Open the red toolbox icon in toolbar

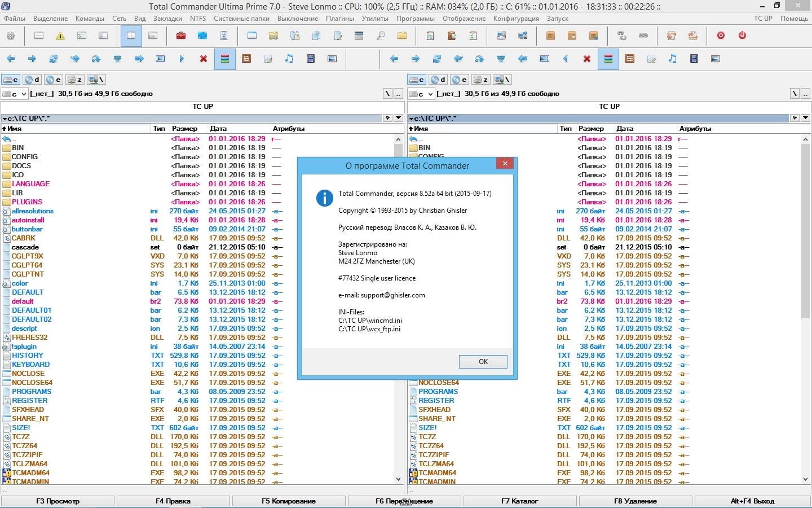(181, 36)
